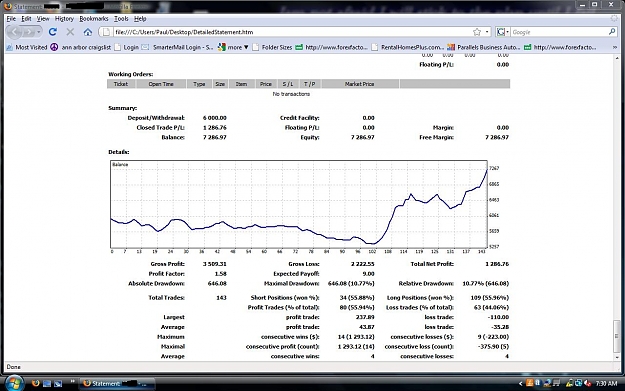Click the Balance chart graph
The width and height of the screenshot is (625, 391).
coord(299,204)
